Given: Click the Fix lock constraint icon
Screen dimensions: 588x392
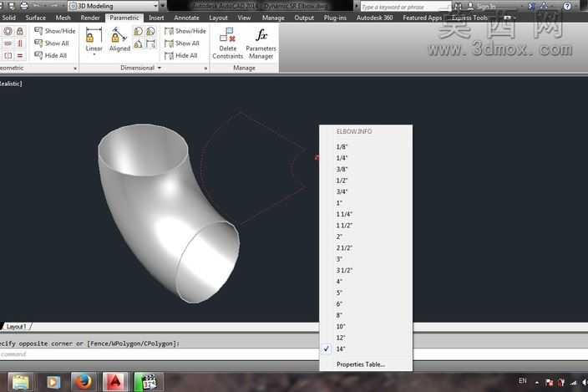Looking at the screenshot, I should point(20,31).
